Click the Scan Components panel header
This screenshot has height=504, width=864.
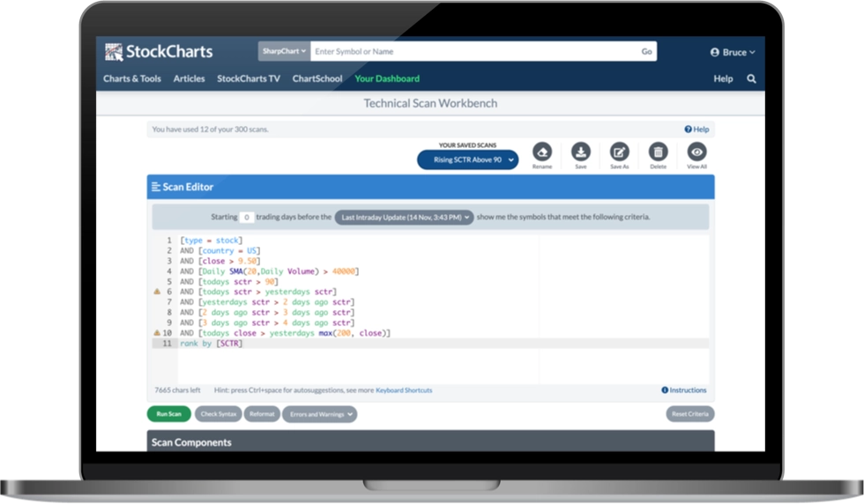430,441
